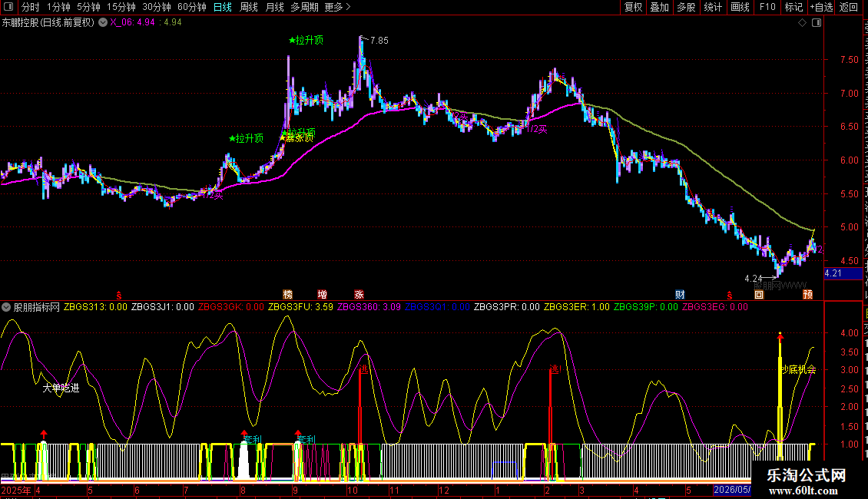The height and width of the screenshot is (499, 868).
Task: Click the red S marker near the 财 icon
Action: click(730, 296)
